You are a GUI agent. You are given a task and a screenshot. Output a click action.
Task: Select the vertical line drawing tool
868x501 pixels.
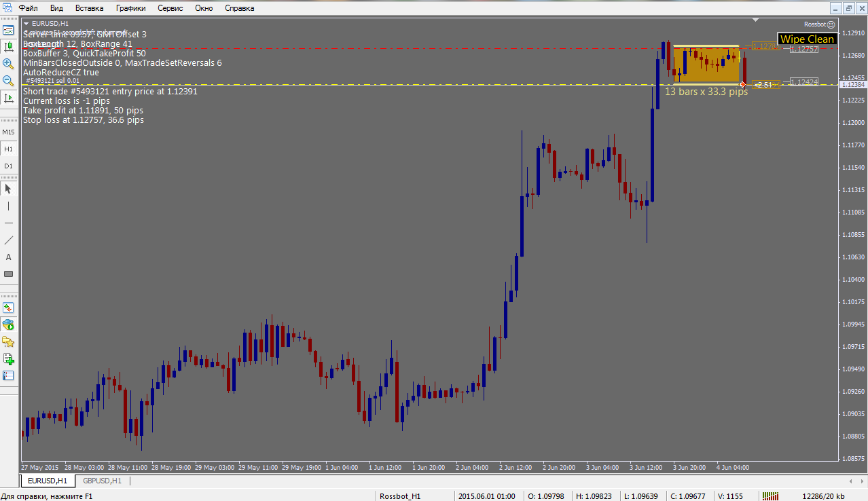click(8, 206)
